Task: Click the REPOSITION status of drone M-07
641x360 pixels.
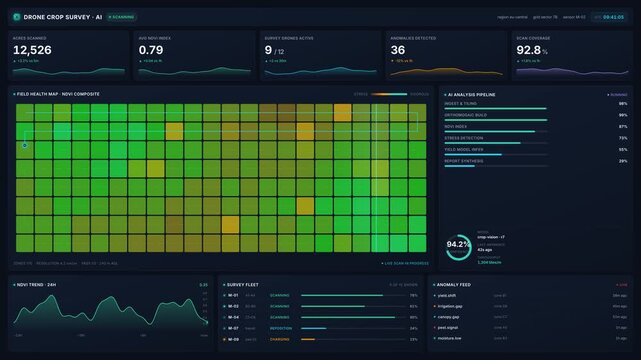Action: [x=281, y=328]
